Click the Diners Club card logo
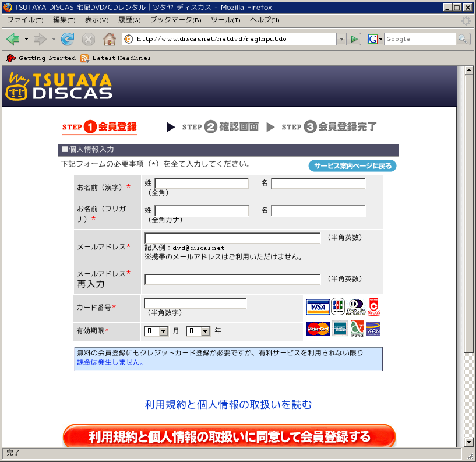The width and height of the screenshot is (476, 462). click(x=356, y=307)
